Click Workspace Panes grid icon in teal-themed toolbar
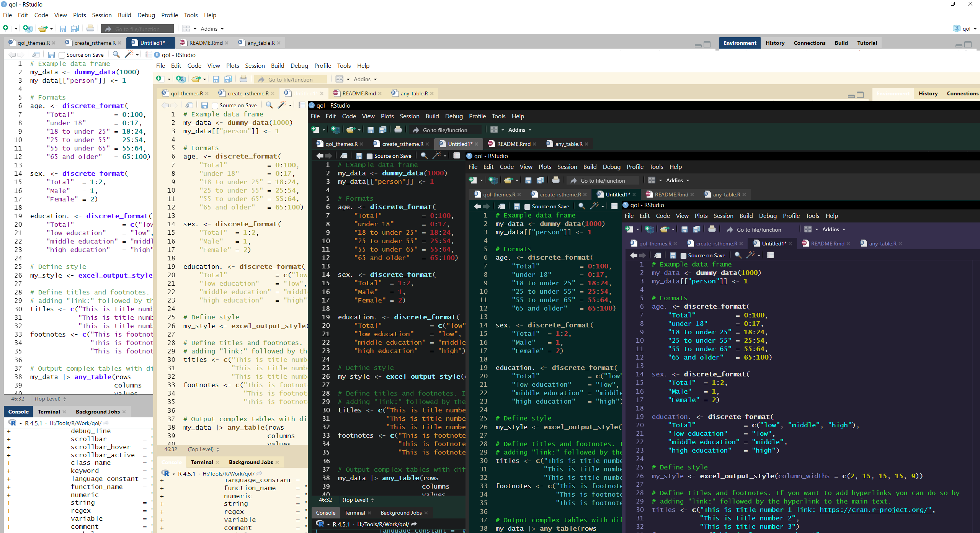 click(x=652, y=180)
